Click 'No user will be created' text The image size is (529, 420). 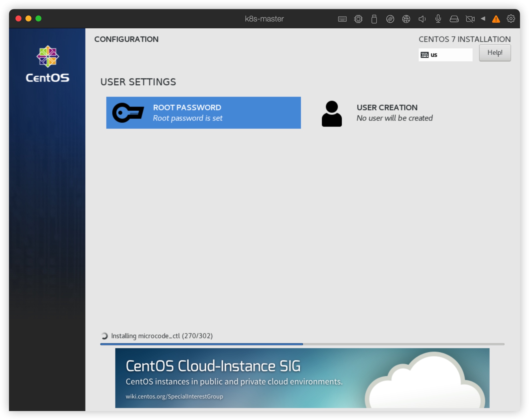point(395,118)
